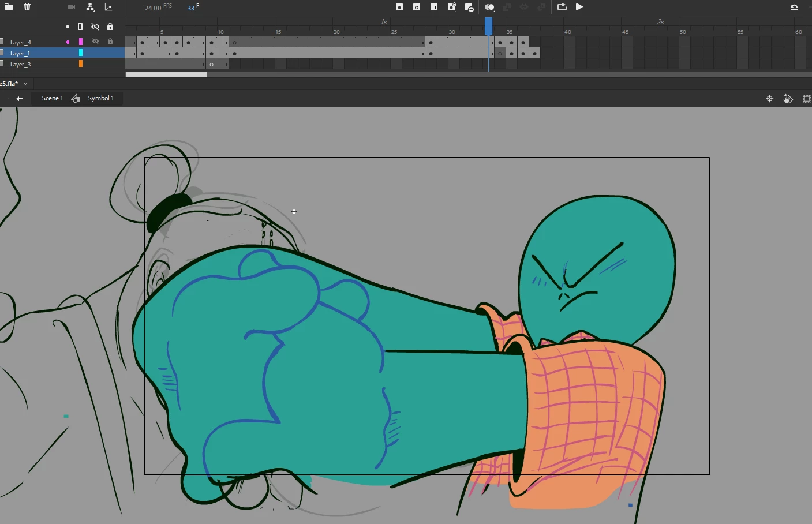
Task: Open the layer depth panel icon
Action: coord(108,7)
